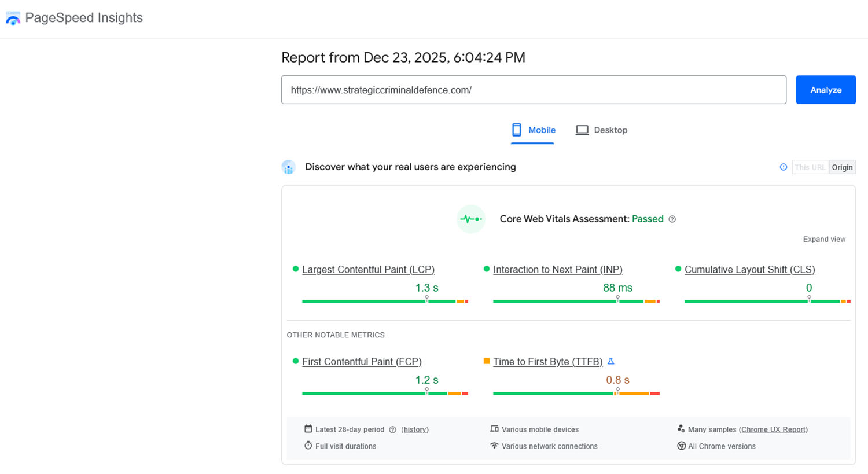868x474 pixels.
Task: Click the PageSpeed Insights logo icon
Action: pos(13,18)
